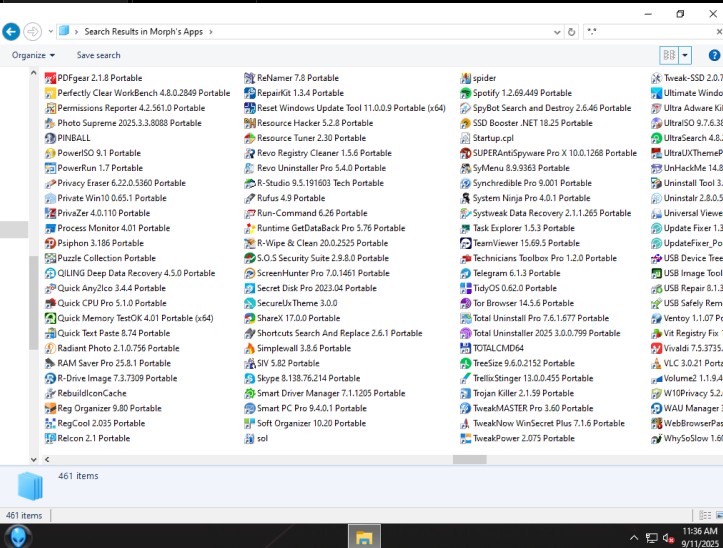
Task: Click the PINBALL file icon
Action: coord(50,138)
